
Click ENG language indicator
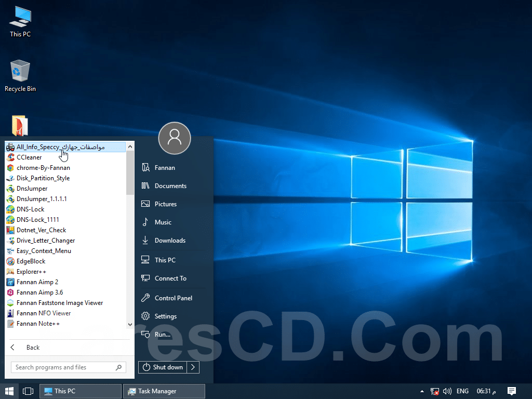pyautogui.click(x=462, y=391)
